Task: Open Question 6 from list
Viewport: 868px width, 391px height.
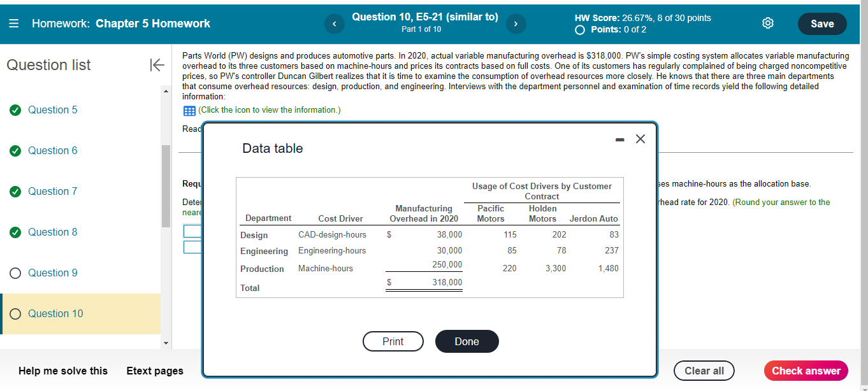Action: click(53, 150)
